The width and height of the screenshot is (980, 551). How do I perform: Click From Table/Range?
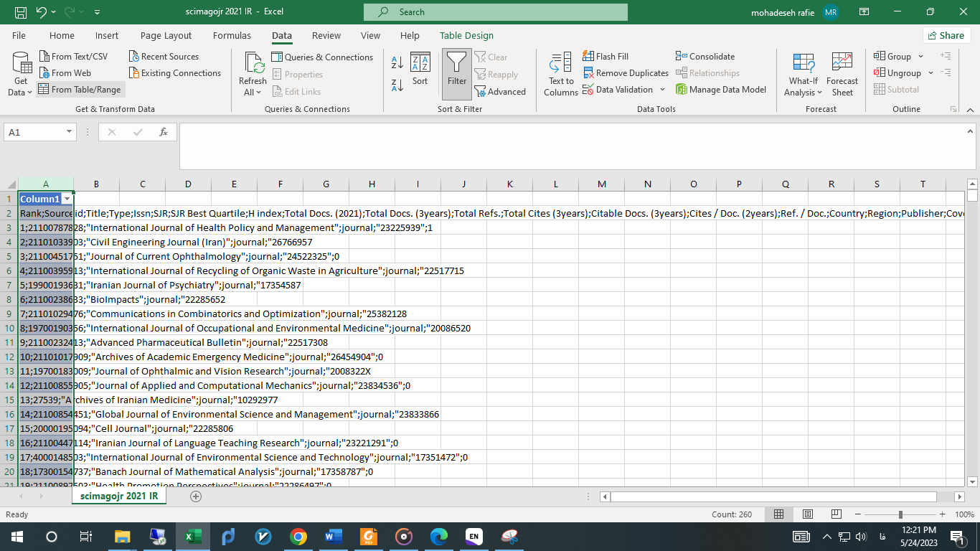pos(80,90)
